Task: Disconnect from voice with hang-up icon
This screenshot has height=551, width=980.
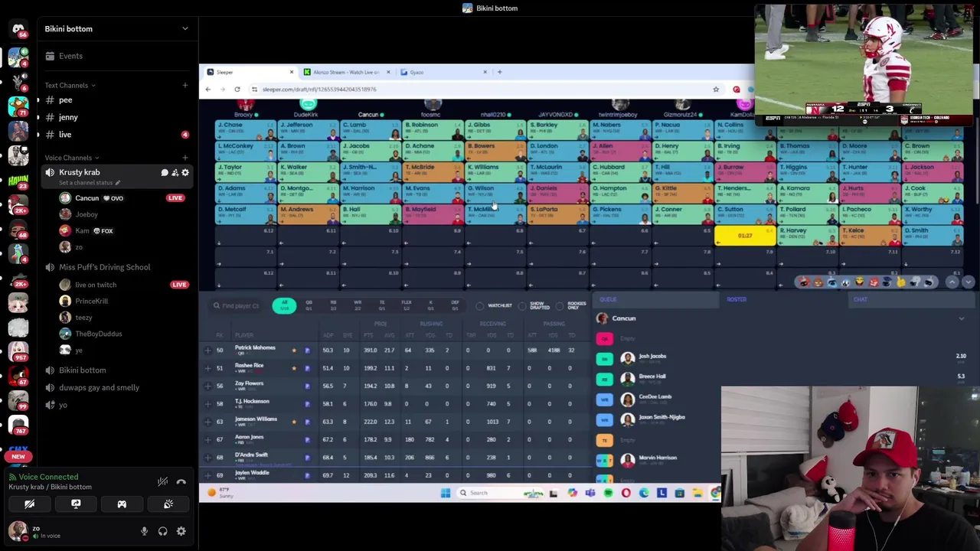Action: pyautogui.click(x=181, y=481)
